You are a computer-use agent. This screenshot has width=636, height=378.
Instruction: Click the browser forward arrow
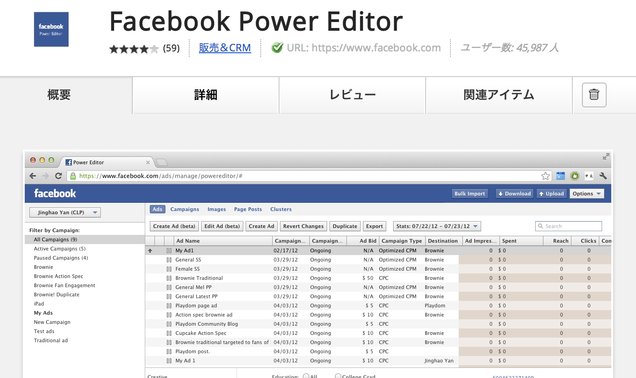tap(45, 176)
